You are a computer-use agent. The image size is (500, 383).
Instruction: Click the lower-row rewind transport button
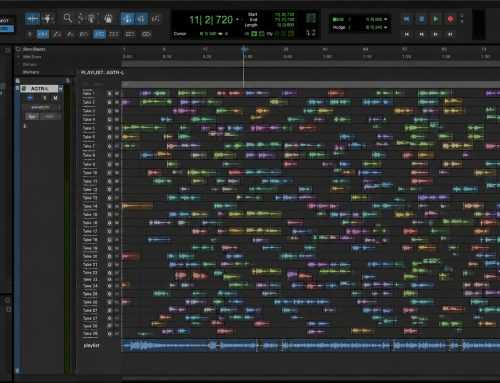click(422, 34)
